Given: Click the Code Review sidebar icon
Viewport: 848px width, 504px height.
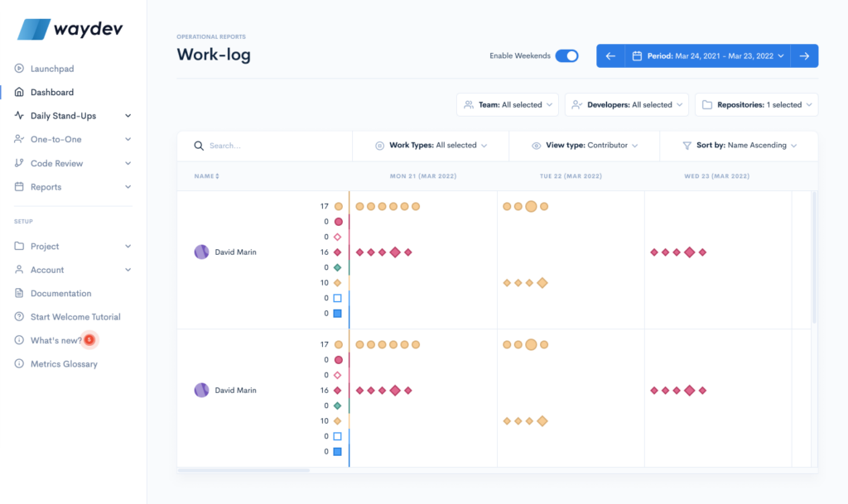Looking at the screenshot, I should click(19, 163).
